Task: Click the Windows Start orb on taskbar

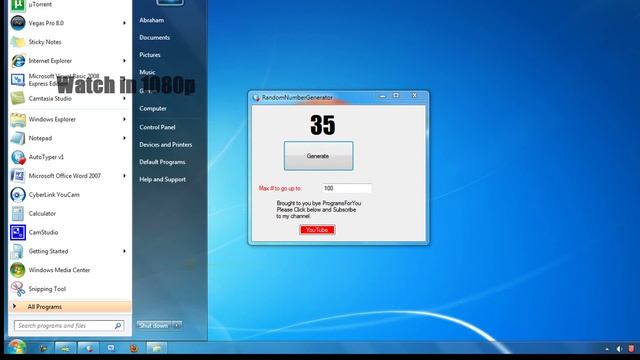Action: 16,348
